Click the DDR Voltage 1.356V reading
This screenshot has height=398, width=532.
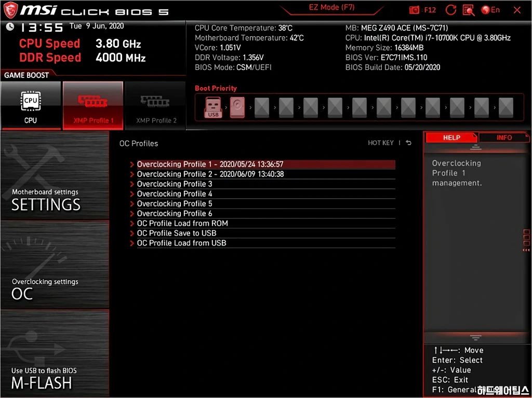[229, 57]
